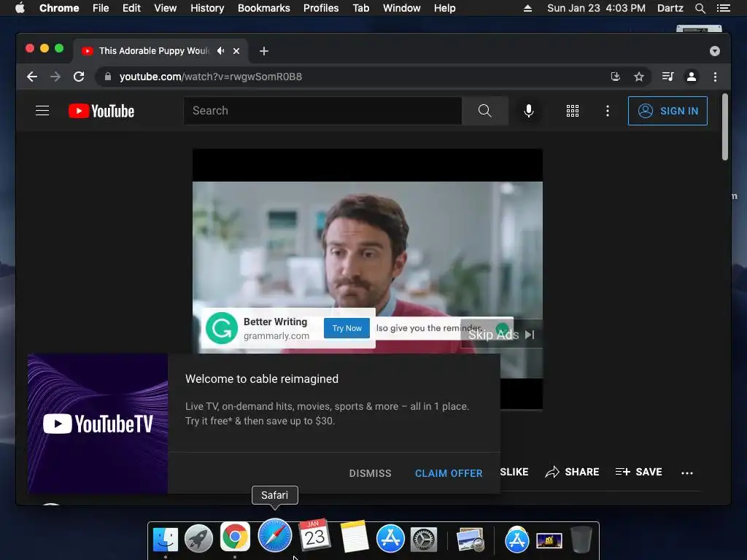Screen dimensions: 747x560
Task: Open more actions ellipsis below the video
Action: point(687,472)
